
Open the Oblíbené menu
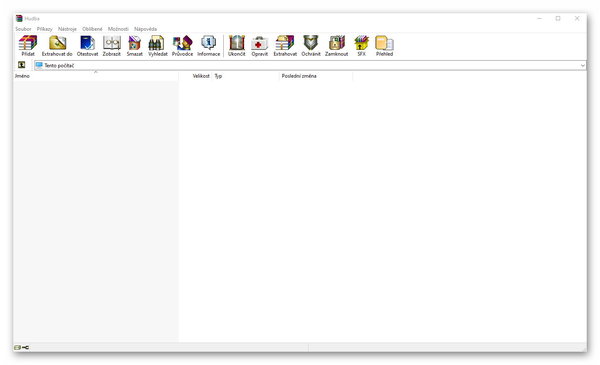[92, 29]
